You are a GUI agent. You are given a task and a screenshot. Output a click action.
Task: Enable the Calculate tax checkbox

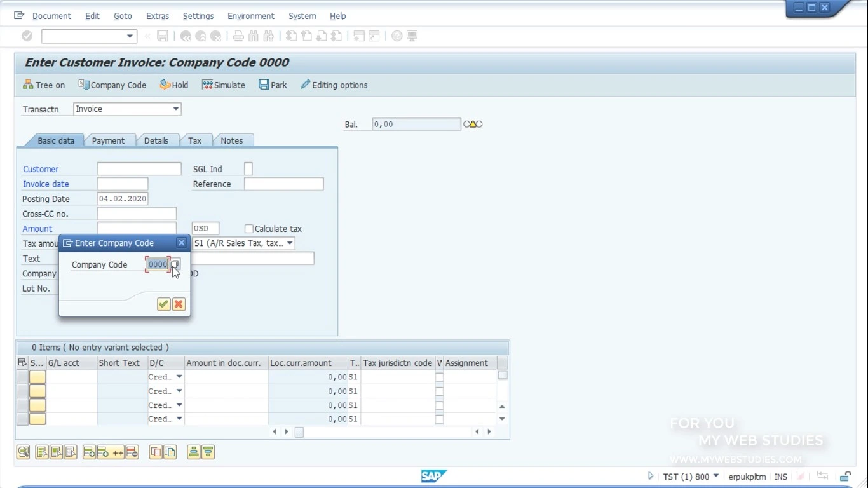[x=249, y=229]
